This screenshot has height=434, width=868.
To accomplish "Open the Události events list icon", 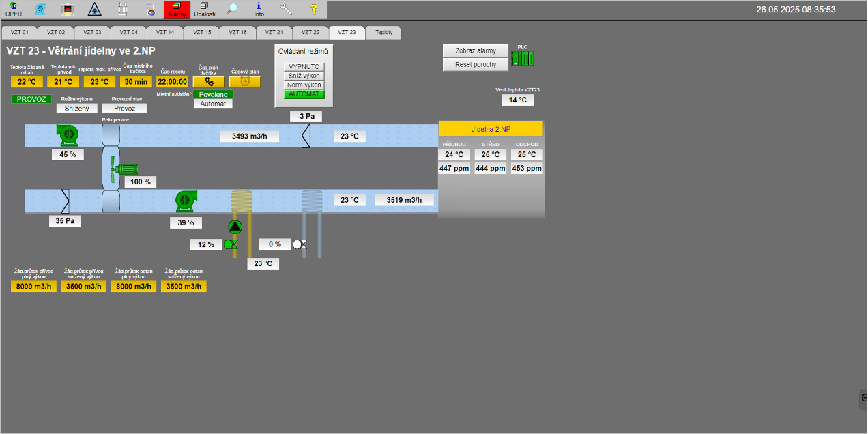I will point(204,10).
